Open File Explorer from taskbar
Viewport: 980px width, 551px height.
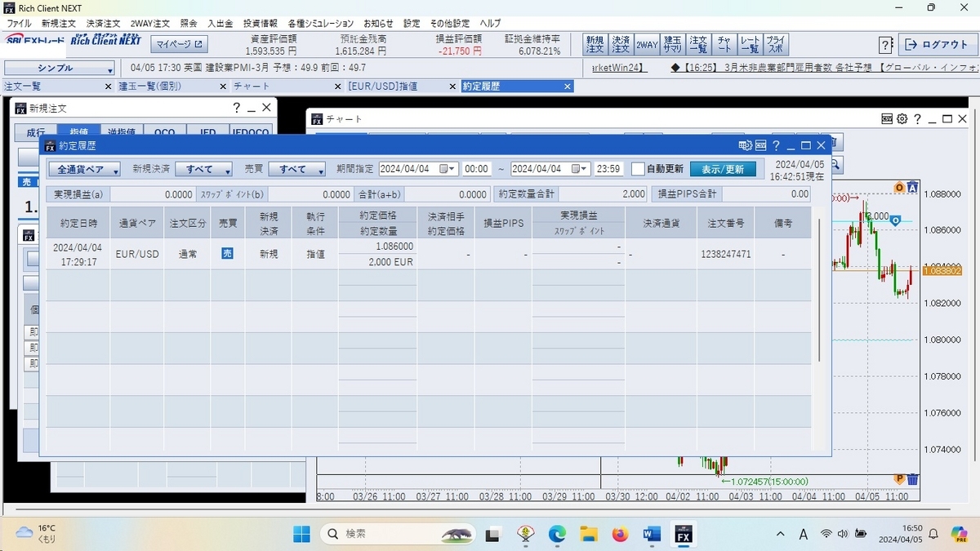coord(589,535)
